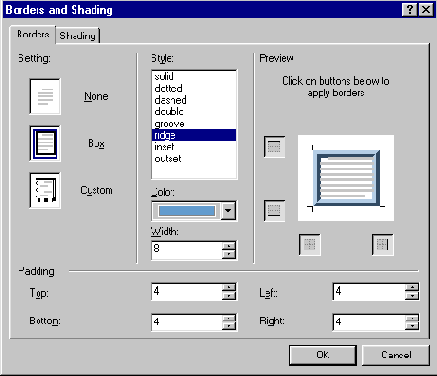
Task: Increase Right padding with up arrow
Action: [x=412, y=318]
